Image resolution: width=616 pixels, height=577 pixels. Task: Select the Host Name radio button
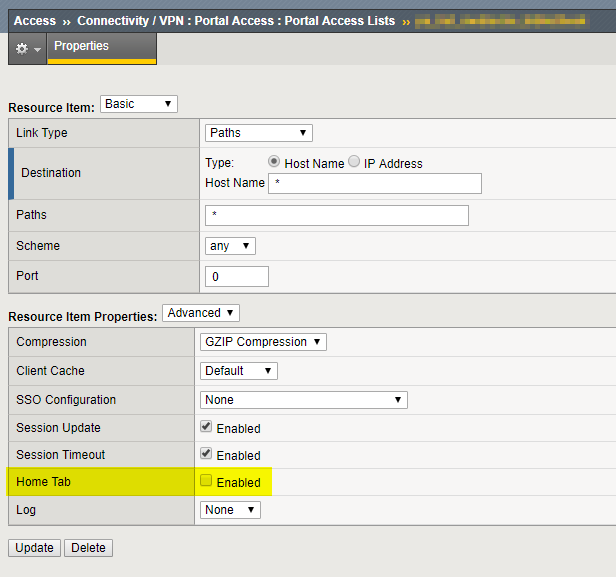point(274,163)
